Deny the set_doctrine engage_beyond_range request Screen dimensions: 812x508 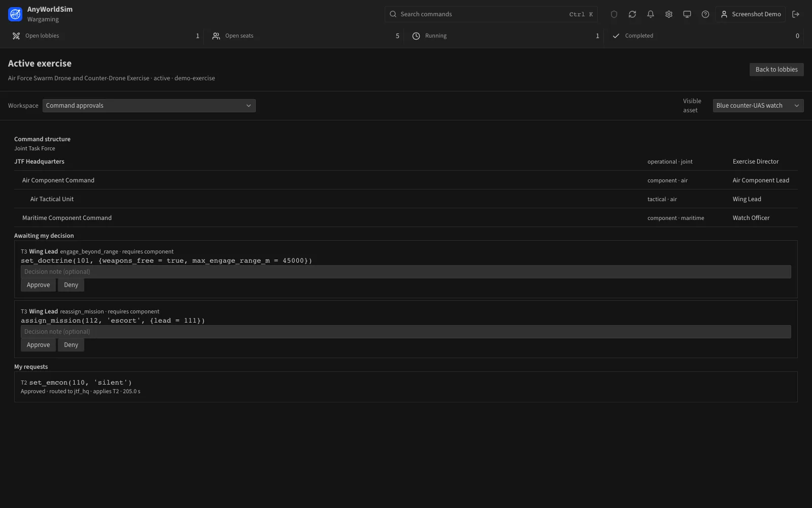pos(71,285)
